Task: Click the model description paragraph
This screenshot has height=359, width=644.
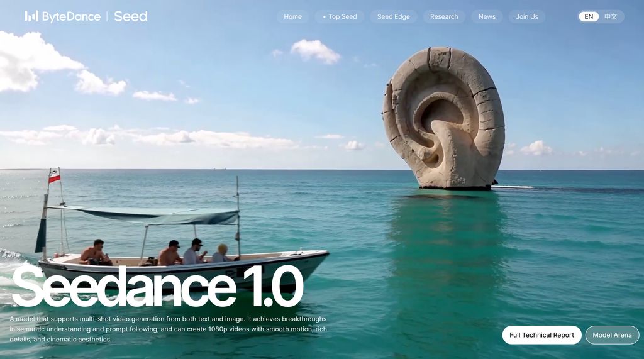Action: [168, 329]
